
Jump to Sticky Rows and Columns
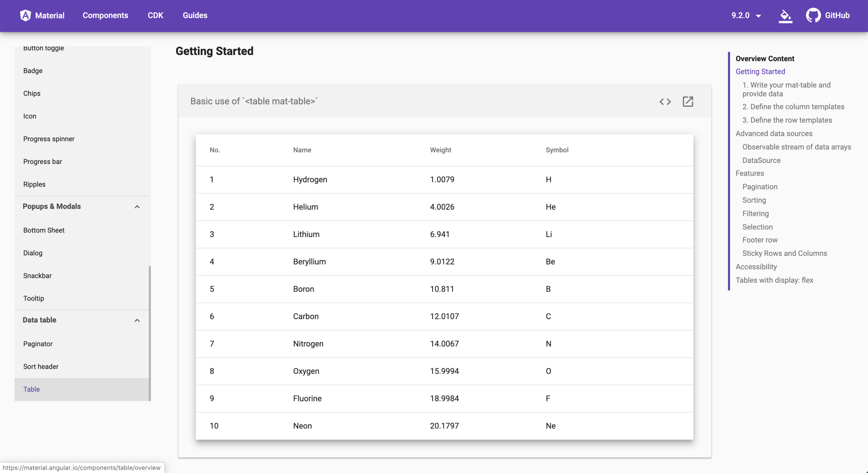(x=784, y=253)
